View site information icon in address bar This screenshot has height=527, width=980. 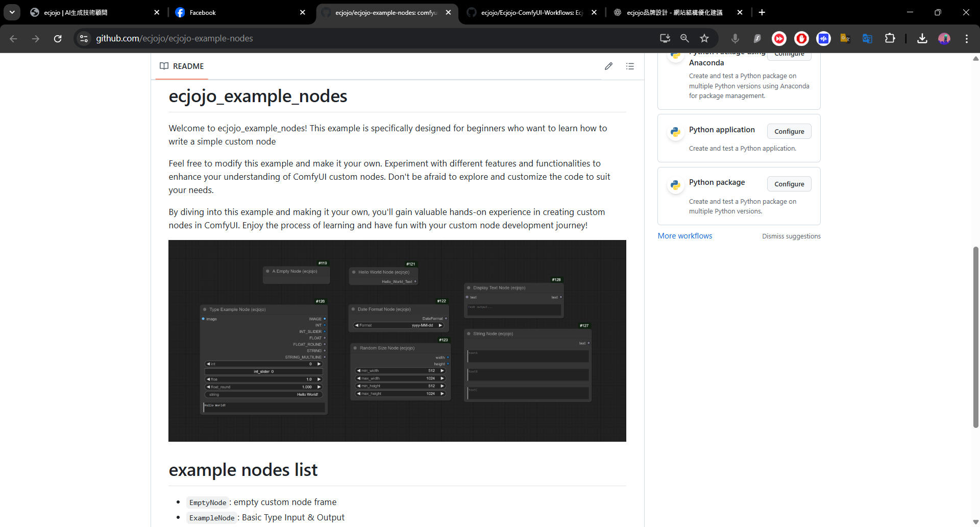pyautogui.click(x=84, y=38)
